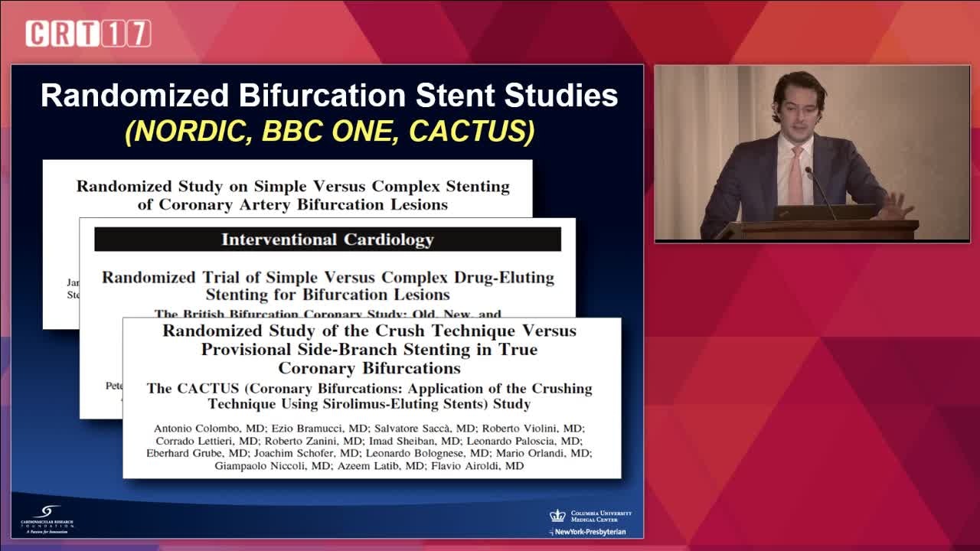The image size is (980, 551).
Task: Click 'The British Bifurcation Coronary Study' line
Action: click(x=328, y=314)
